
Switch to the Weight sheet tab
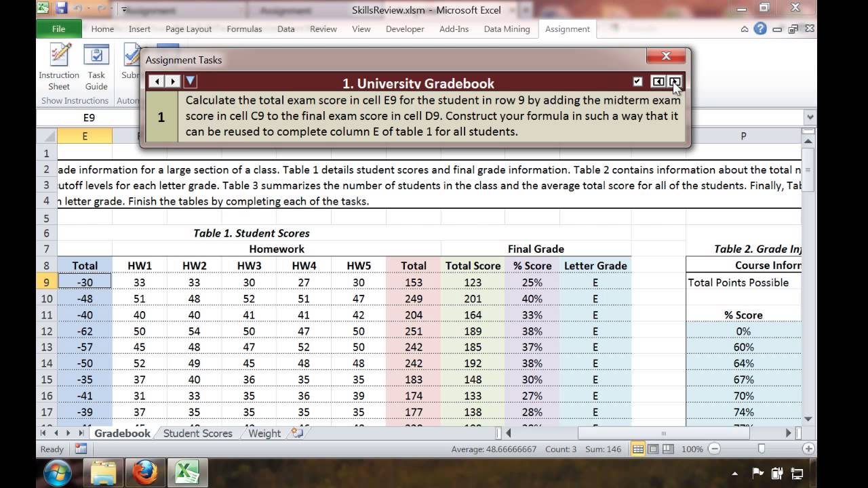(x=264, y=433)
